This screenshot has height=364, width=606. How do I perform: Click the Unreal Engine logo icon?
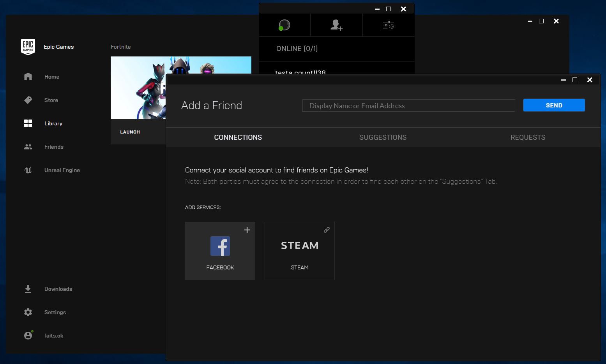click(28, 170)
